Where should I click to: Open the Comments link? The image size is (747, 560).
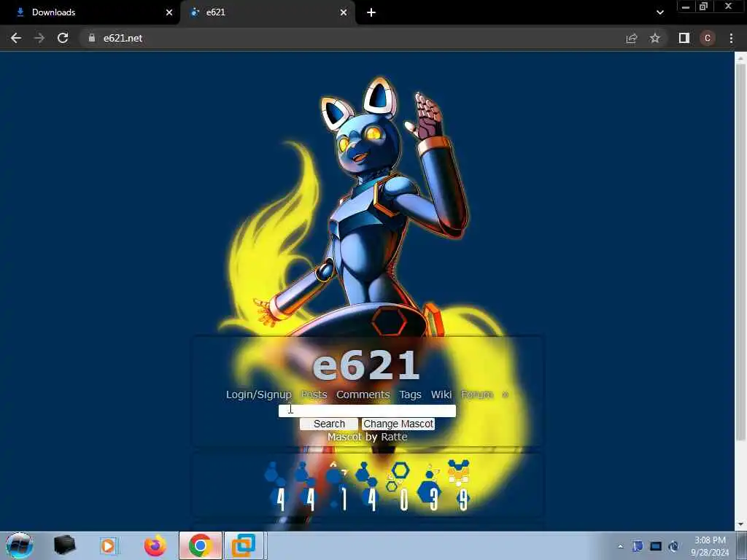tap(363, 394)
